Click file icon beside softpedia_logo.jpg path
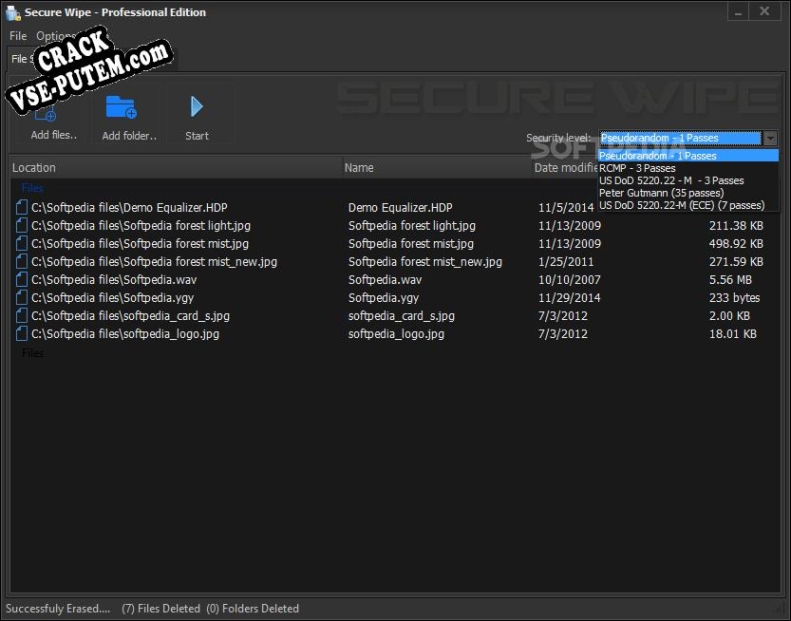The image size is (791, 621). (21, 333)
